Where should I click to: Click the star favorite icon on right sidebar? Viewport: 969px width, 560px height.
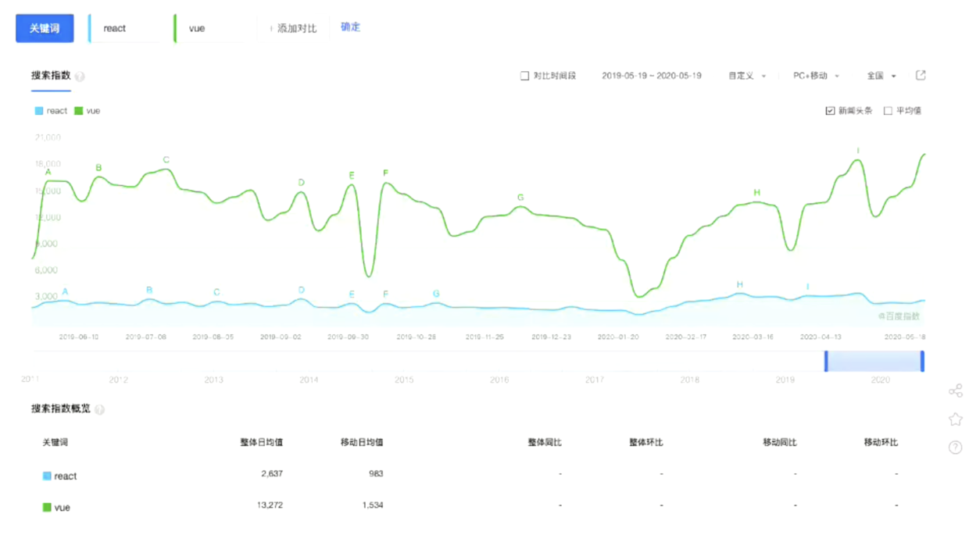point(955,419)
